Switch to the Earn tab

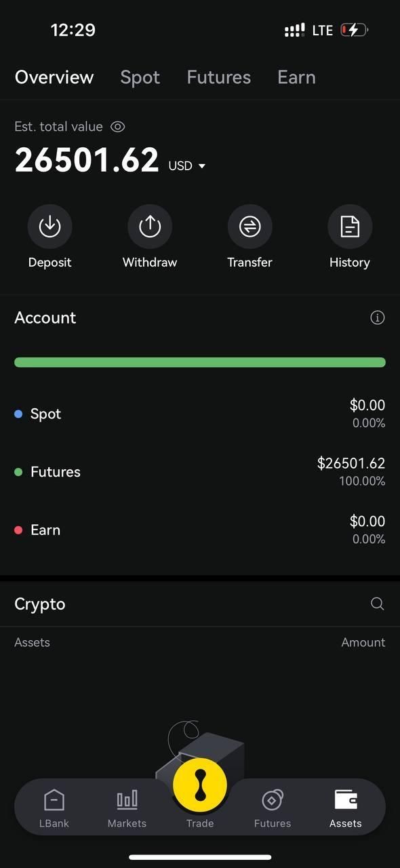(296, 77)
